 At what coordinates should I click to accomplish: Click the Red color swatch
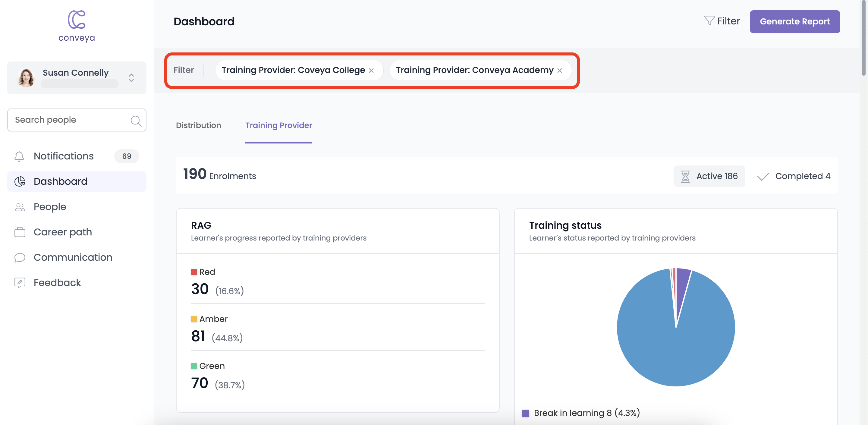(194, 272)
